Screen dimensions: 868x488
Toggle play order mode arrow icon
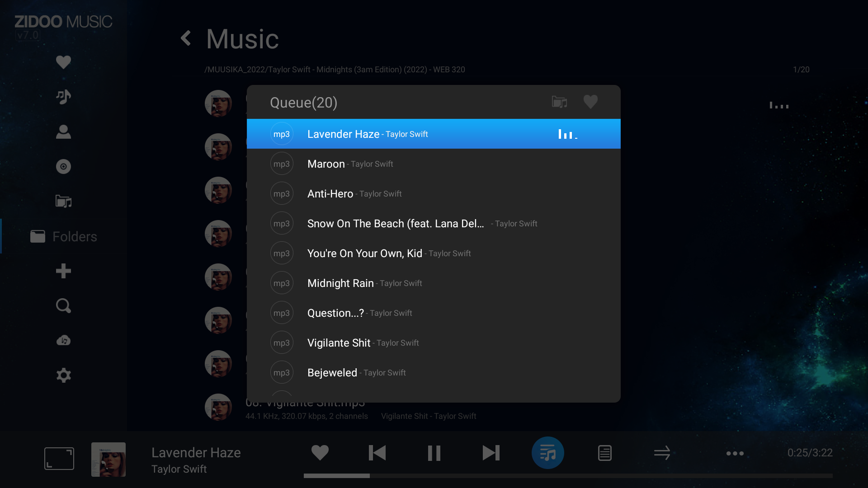[662, 453]
